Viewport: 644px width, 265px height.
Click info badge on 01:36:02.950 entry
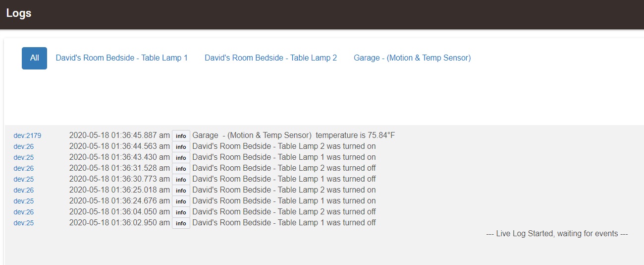[x=181, y=223]
